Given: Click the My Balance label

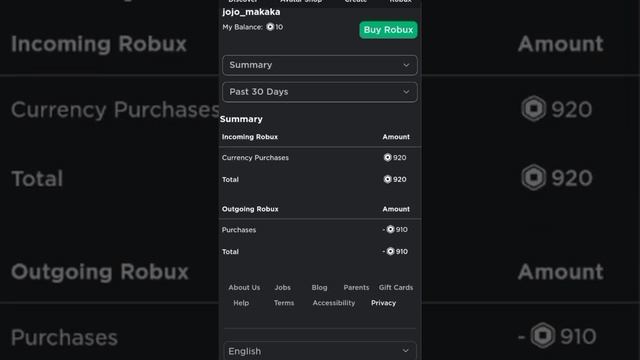Looking at the screenshot, I should [242, 27].
